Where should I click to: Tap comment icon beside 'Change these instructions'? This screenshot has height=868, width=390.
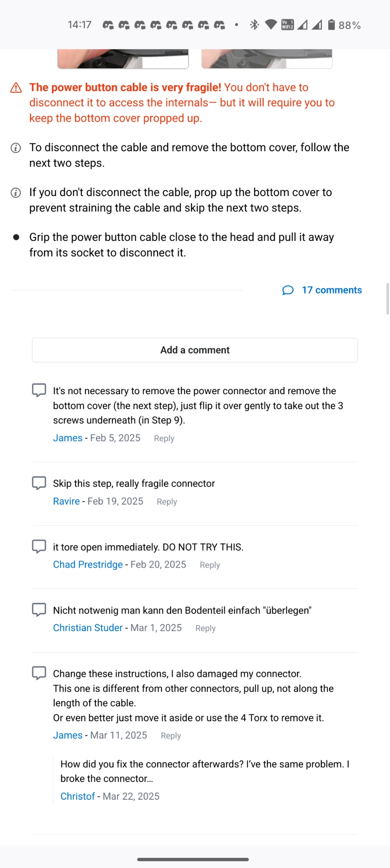tap(39, 673)
